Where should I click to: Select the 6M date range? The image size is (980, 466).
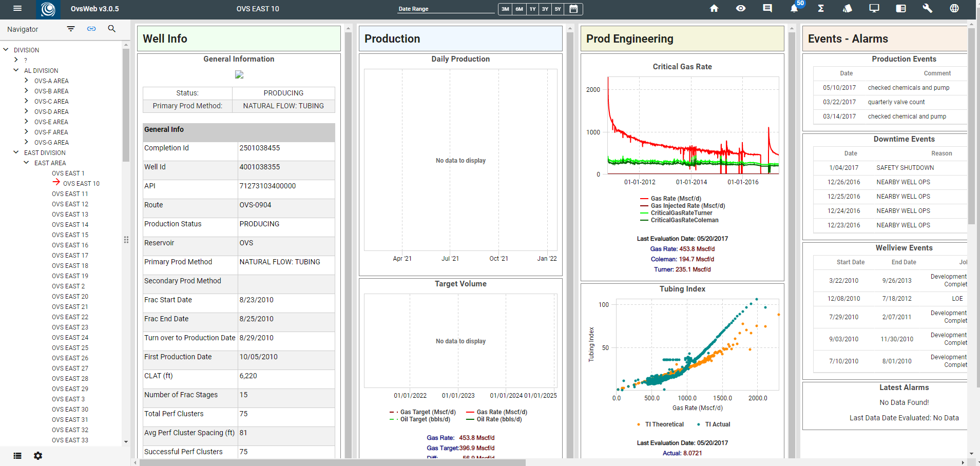(520, 9)
